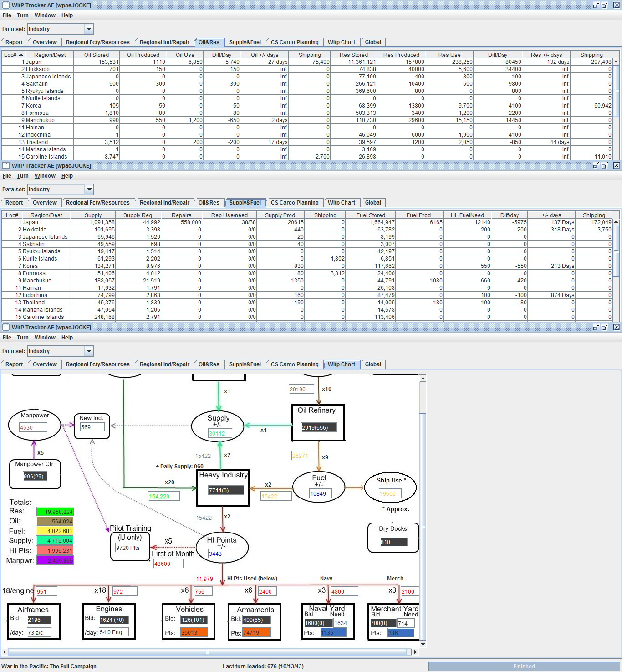Open Regional Ind/Repair tab in the Oil&Res window
Viewport: 622px width, 672px height.
coord(164,42)
